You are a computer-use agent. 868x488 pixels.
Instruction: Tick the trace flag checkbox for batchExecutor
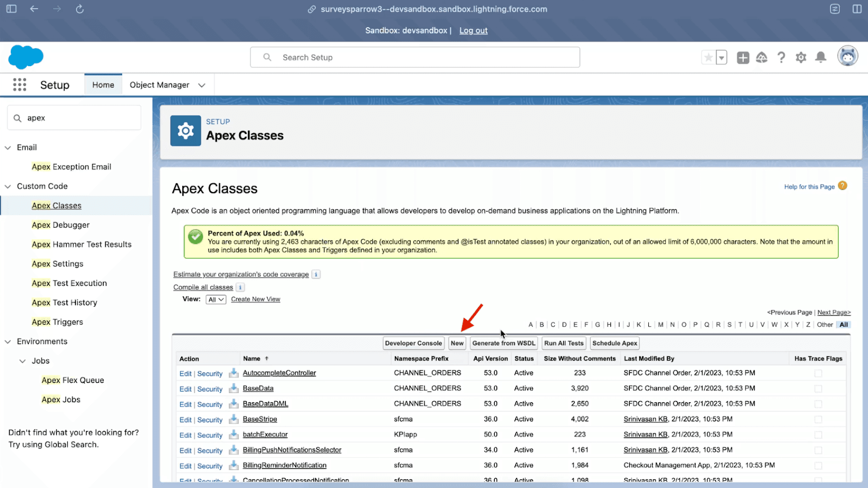818,435
